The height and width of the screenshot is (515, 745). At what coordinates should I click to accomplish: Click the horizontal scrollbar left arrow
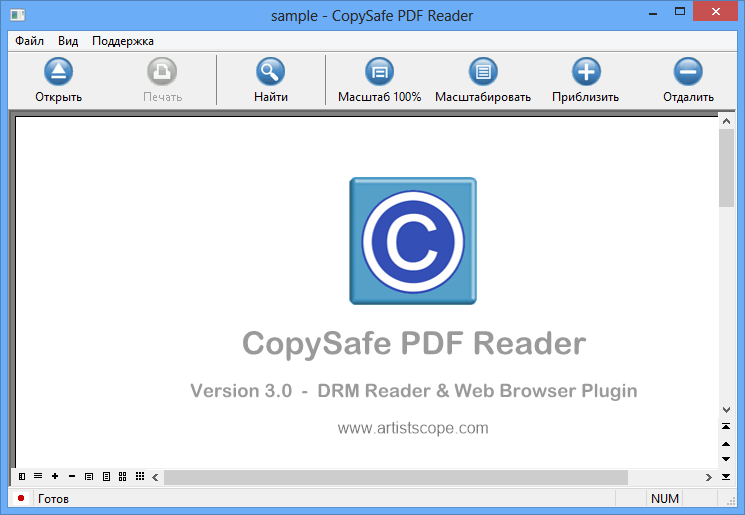click(x=155, y=477)
